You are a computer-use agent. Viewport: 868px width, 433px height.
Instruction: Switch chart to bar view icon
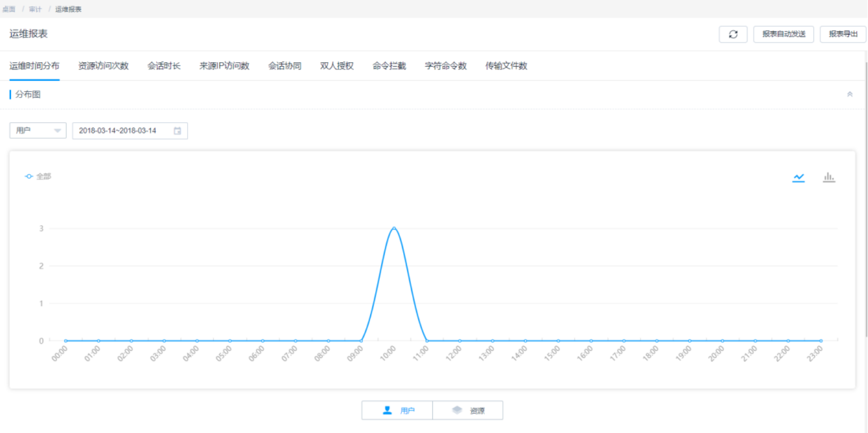[829, 178]
